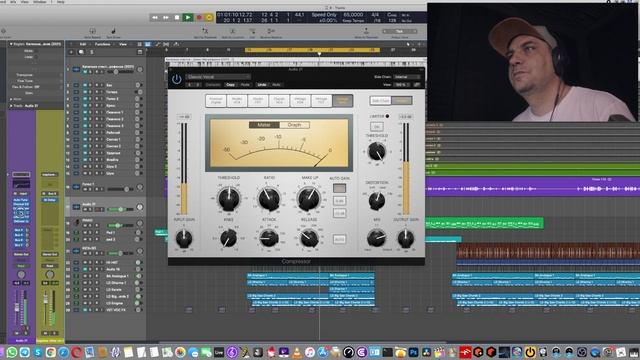Select the Vintage VCA compressor model tab
The width and height of the screenshot is (640, 360).
tap(300, 100)
